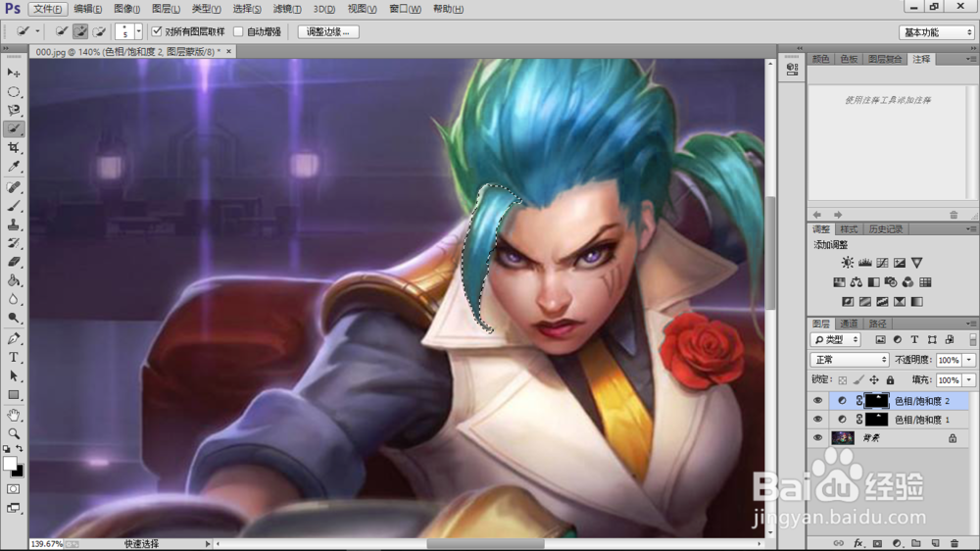Hide the 色相/饱和度 1 layer
This screenshot has height=551, width=980.
click(x=817, y=419)
